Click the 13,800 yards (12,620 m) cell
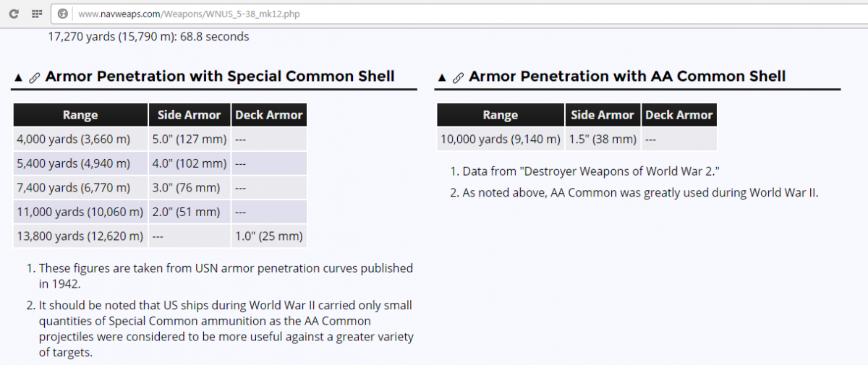868x365 pixels. click(80, 236)
